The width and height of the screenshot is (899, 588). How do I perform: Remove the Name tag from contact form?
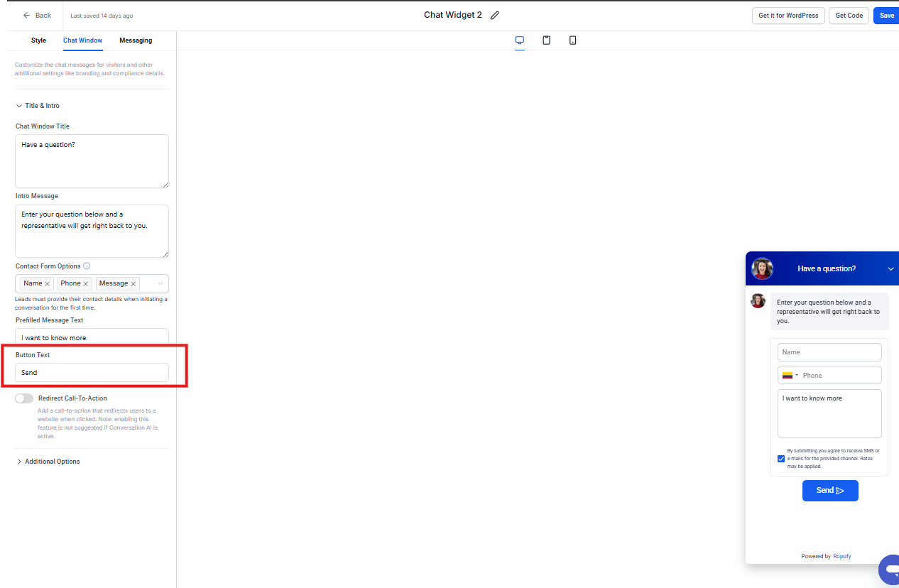48,283
